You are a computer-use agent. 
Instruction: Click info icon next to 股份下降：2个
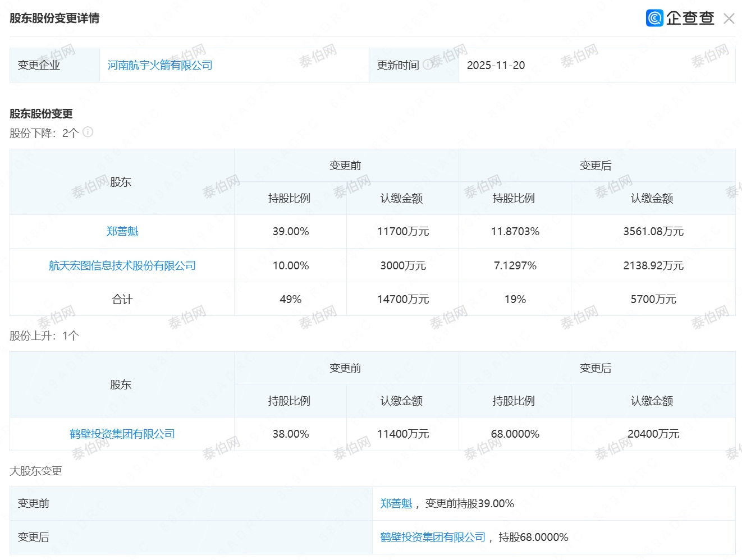88,132
